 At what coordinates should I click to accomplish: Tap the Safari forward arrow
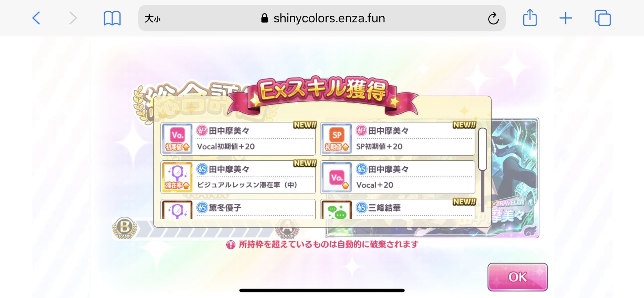coord(73,18)
